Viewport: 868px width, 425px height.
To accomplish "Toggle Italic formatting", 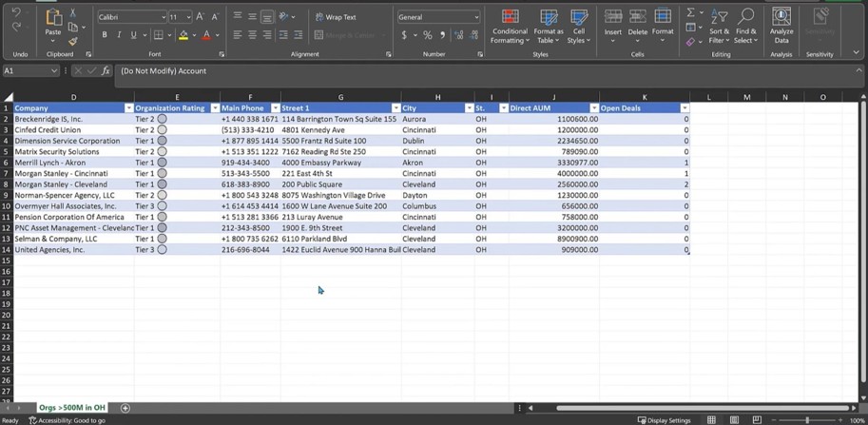I will pyautogui.click(x=119, y=35).
